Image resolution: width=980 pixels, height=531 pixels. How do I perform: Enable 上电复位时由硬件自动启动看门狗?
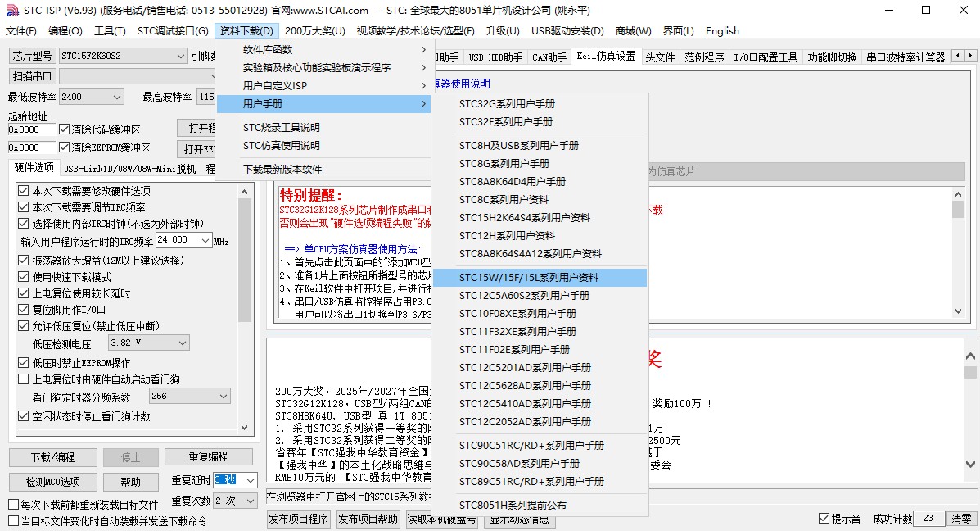click(x=23, y=379)
